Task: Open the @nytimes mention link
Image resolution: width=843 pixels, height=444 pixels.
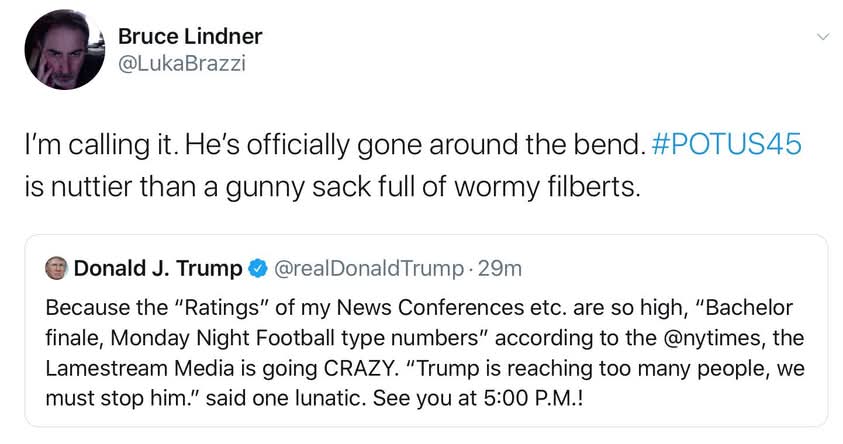Action: tap(713, 338)
